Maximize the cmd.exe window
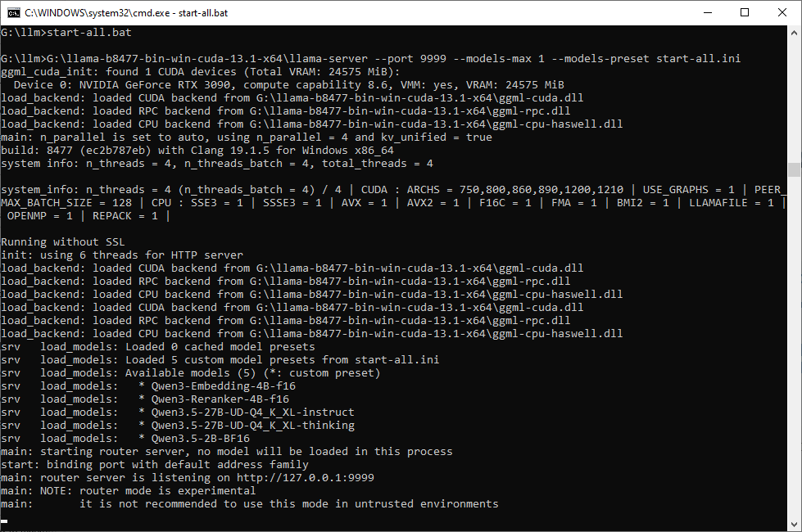This screenshot has width=802, height=532. (x=745, y=12)
